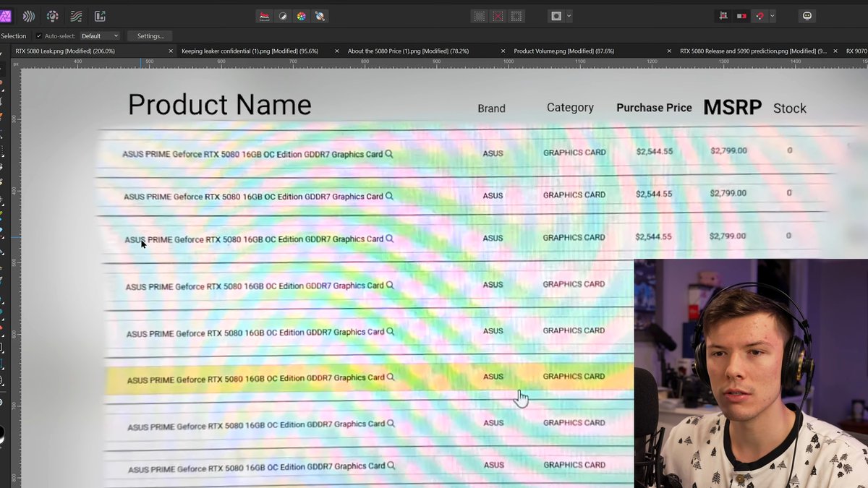Open the Tone Mapping Persona

tap(76, 16)
